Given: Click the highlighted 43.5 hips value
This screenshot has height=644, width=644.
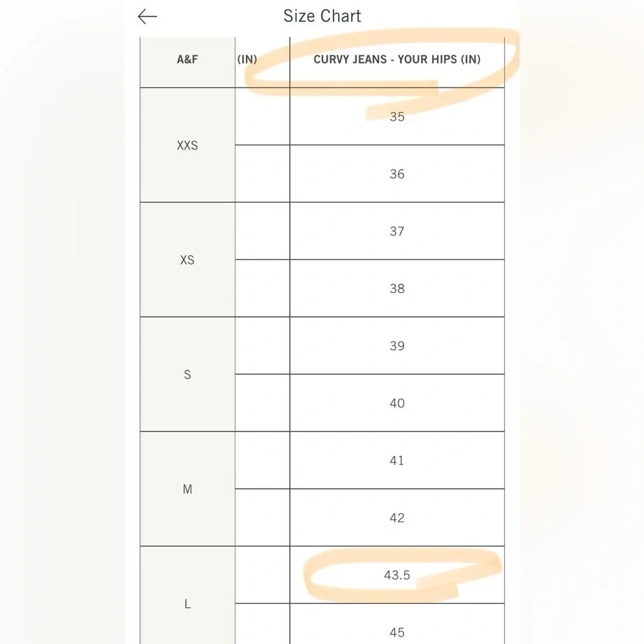Looking at the screenshot, I should (x=397, y=575).
